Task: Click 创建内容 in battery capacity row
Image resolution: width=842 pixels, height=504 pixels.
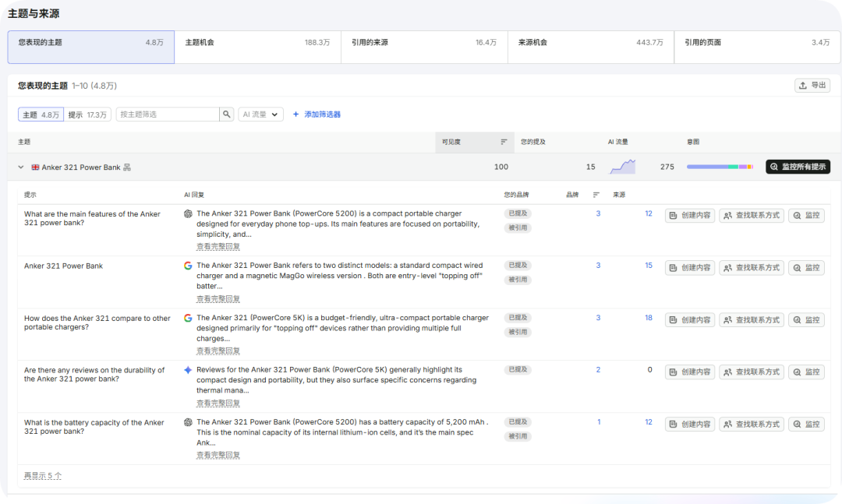Action: pos(689,424)
